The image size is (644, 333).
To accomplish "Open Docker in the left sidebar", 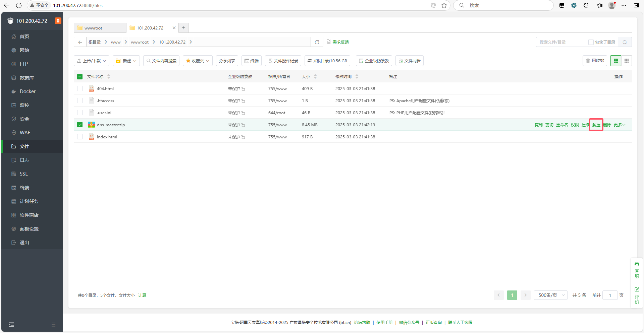I will (x=28, y=91).
